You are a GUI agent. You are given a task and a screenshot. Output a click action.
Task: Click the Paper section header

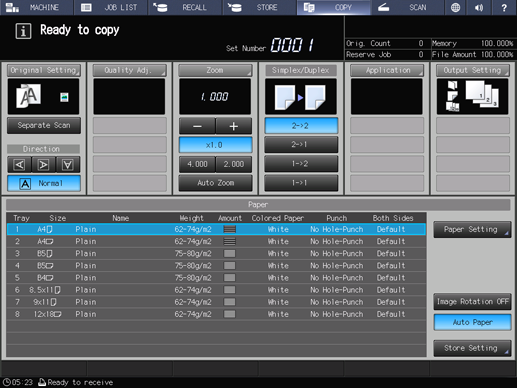[258, 205]
